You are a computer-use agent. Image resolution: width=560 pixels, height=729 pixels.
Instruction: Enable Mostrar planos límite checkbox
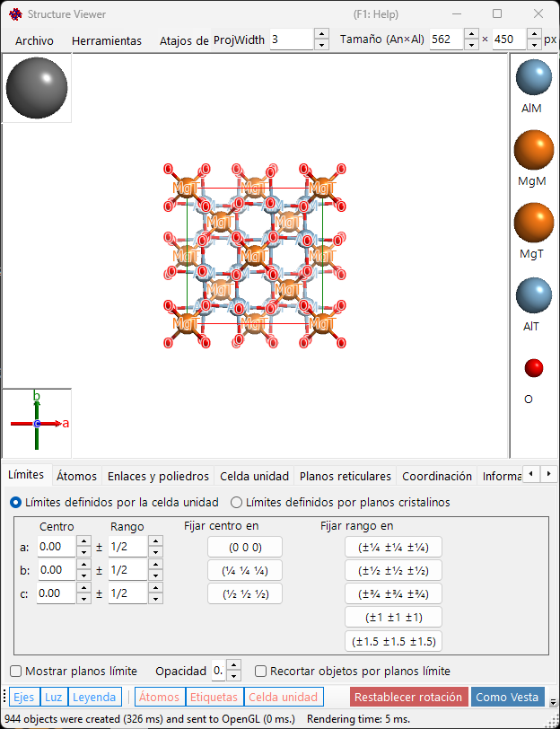click(x=74, y=671)
